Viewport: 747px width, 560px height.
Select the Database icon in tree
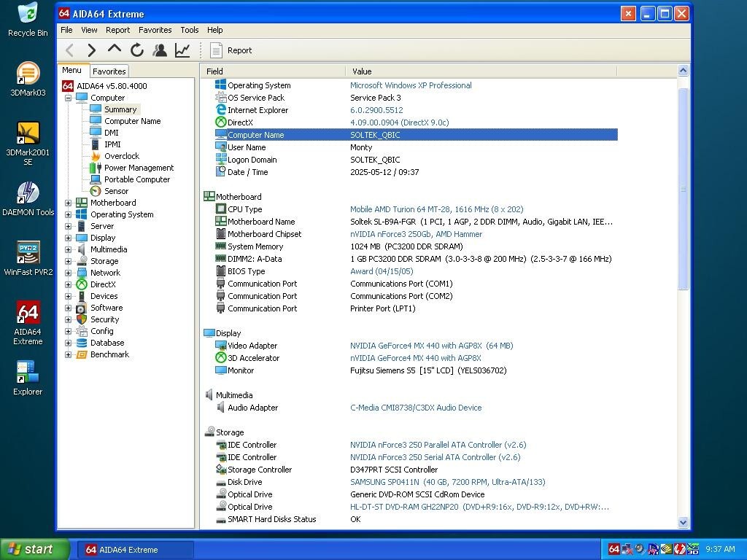82,343
